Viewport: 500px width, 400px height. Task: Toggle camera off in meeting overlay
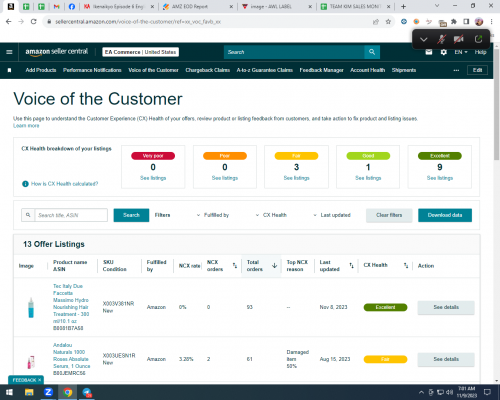(x=459, y=39)
